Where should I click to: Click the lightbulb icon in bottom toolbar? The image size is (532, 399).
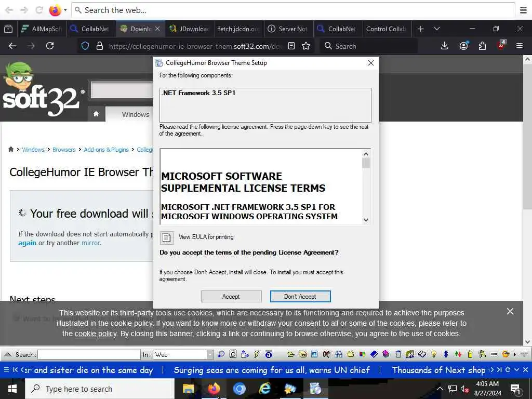[434, 354]
